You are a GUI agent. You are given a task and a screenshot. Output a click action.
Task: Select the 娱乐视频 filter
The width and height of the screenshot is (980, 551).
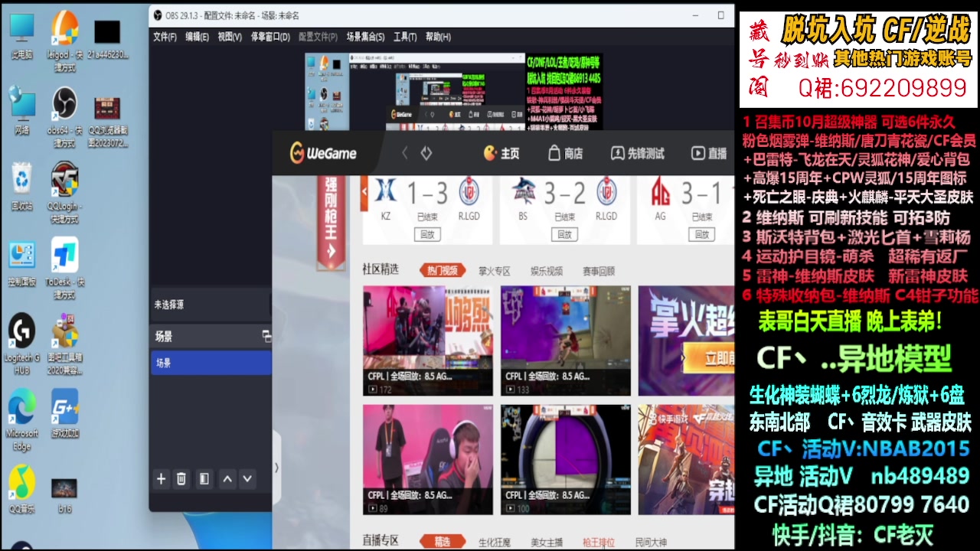(547, 271)
